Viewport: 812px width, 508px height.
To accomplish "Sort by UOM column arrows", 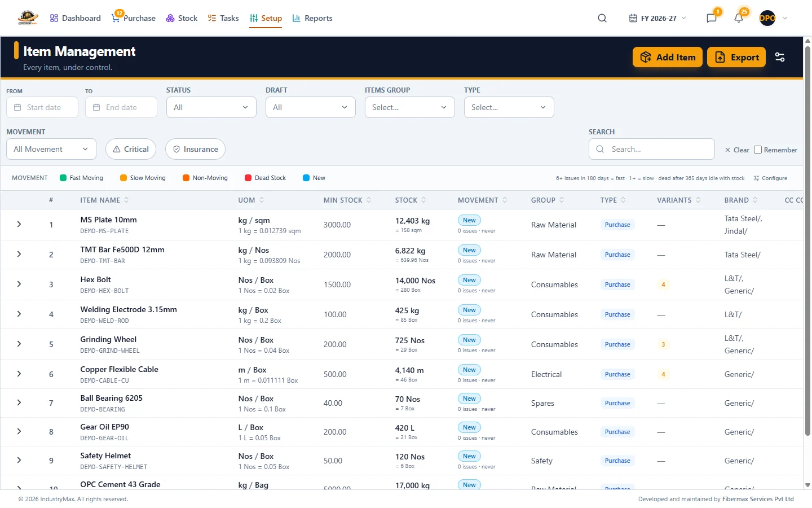I will [x=262, y=200].
